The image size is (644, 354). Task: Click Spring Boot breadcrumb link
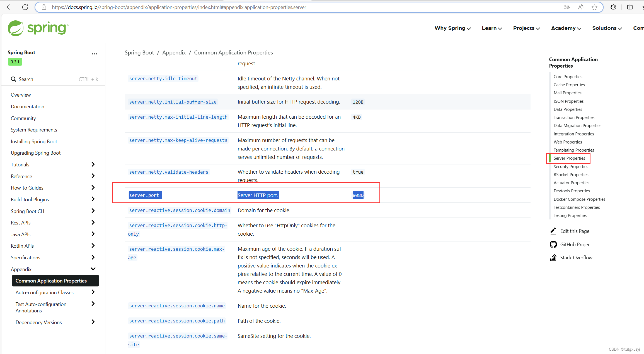139,52
